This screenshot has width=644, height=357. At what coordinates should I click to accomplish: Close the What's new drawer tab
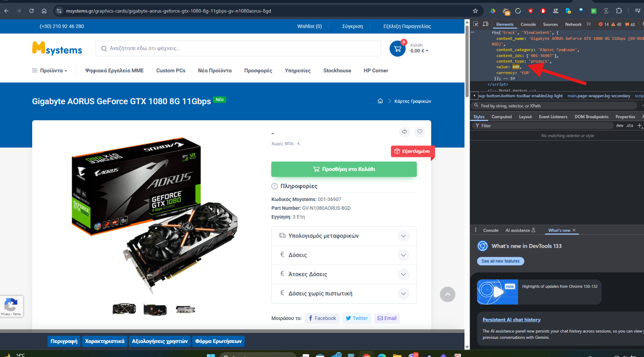click(574, 230)
